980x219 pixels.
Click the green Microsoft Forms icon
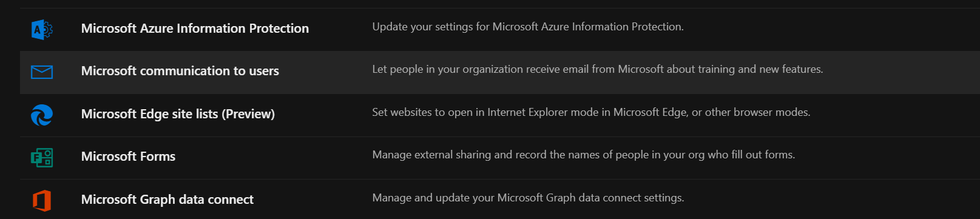click(42, 158)
